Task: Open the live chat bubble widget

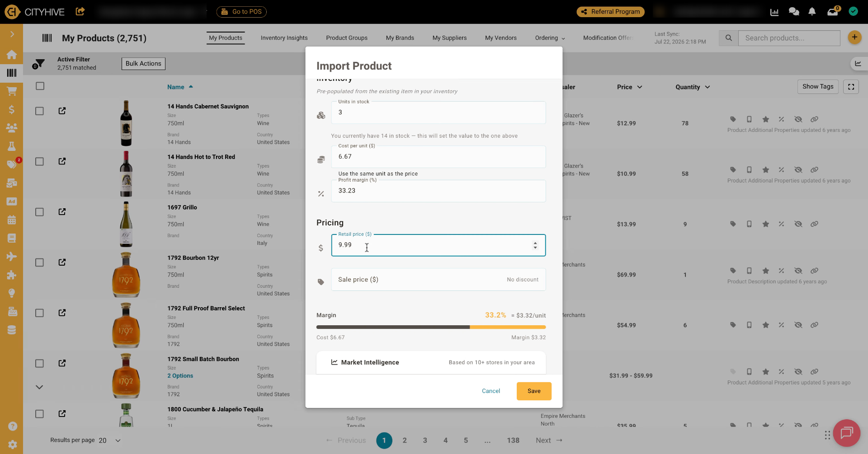Action: tap(846, 433)
